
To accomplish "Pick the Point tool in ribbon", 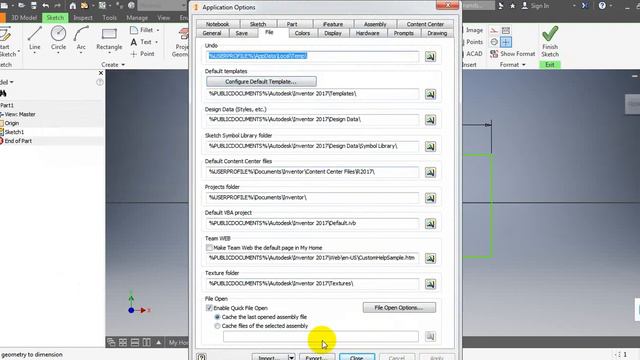I will 142,53.
